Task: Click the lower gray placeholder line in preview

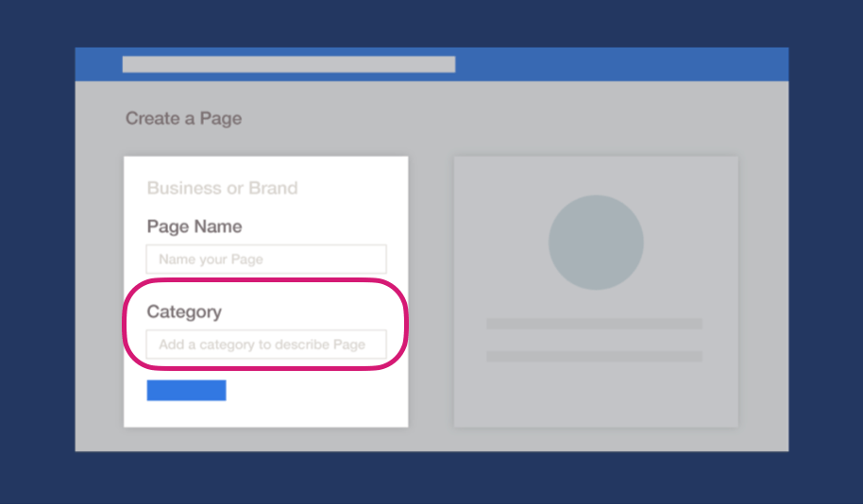Action: pyautogui.click(x=595, y=357)
